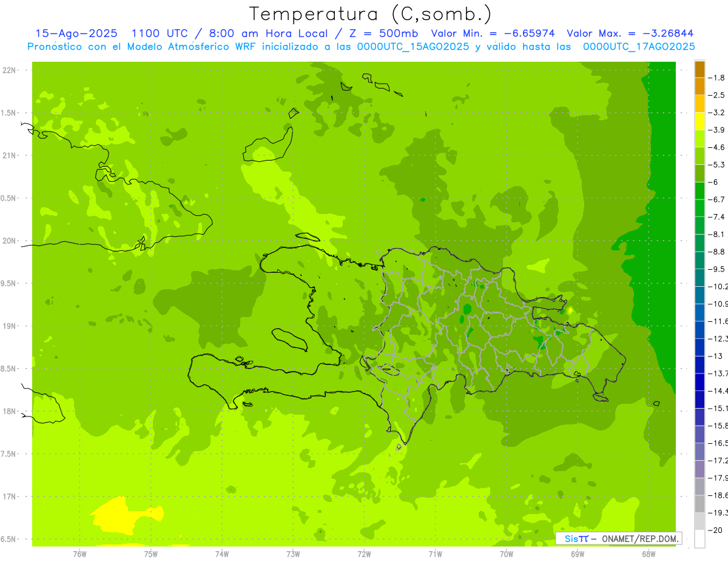Image resolution: width=728 pixels, height=562 pixels.
Task: Pick the gray legend swatch between -18.6 and -19.3
Action: tap(699, 504)
